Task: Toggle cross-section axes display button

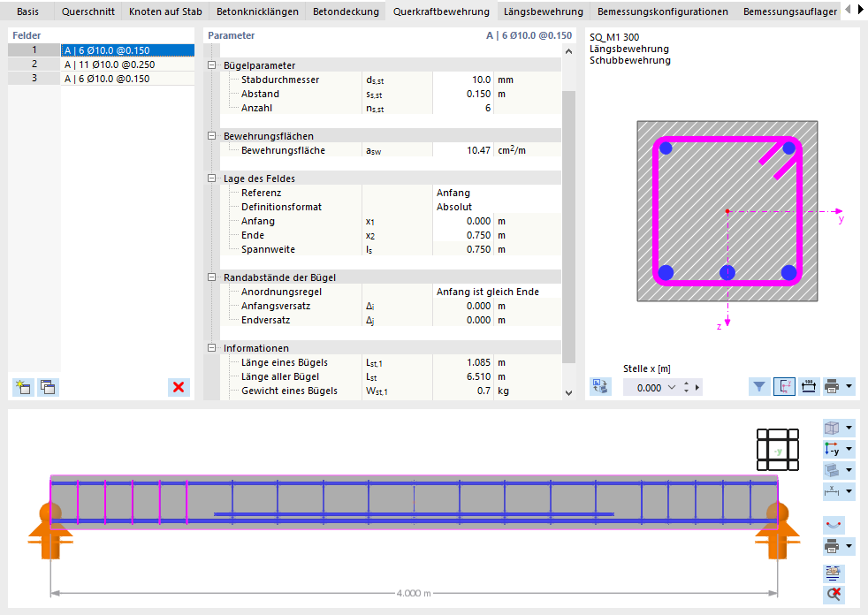Action: 784,386
